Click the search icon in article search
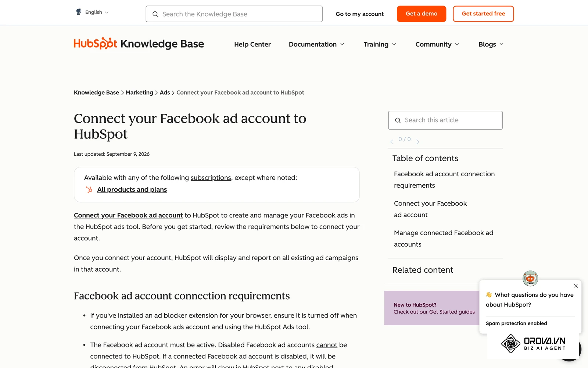This screenshot has width=588, height=368. pyautogui.click(x=398, y=120)
